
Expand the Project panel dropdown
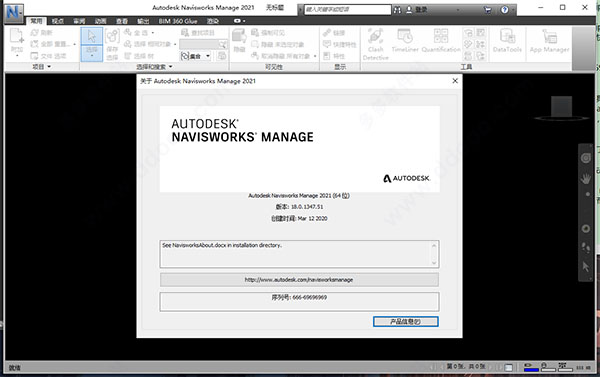(x=49, y=67)
